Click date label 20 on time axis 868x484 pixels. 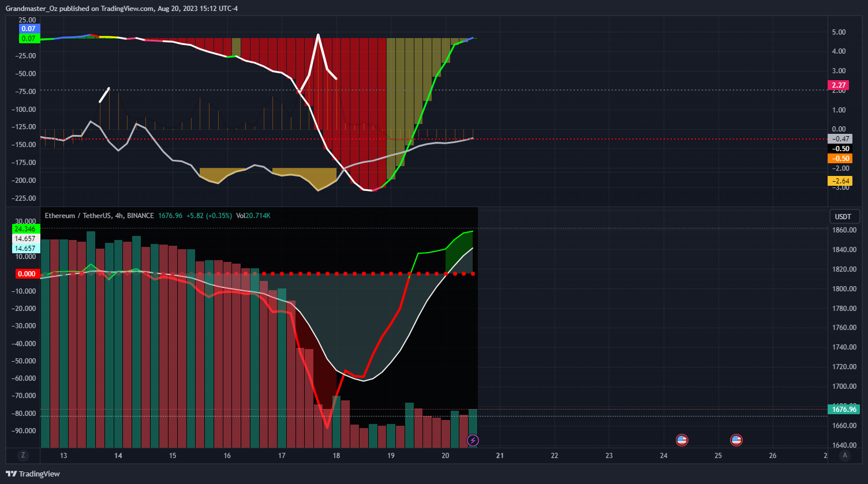[446, 456]
